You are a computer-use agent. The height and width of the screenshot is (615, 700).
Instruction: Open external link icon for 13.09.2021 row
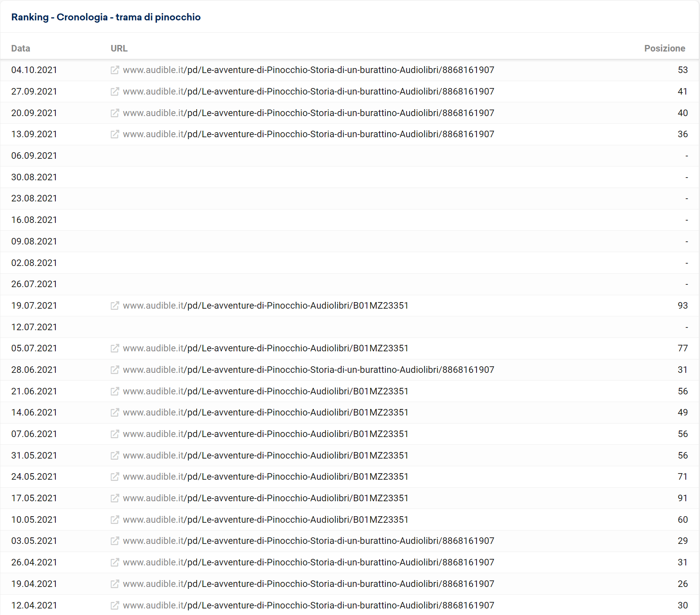point(115,134)
